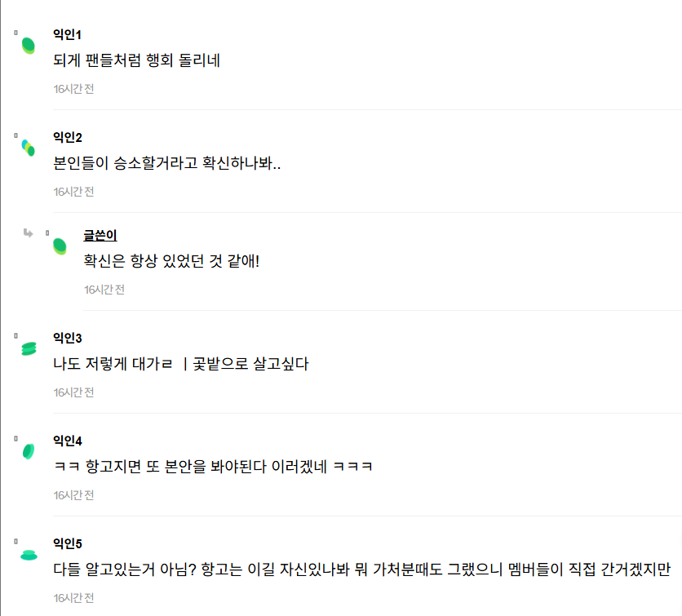Click 익인1's green profile avatar

click(x=29, y=46)
